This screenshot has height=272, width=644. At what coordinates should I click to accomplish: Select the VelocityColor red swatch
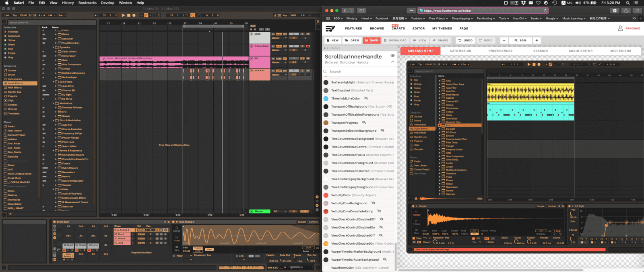point(326,195)
